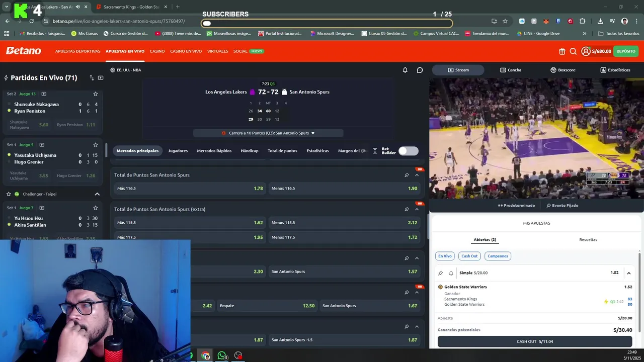Go to APUESTAS DEPORTIVAS
This screenshot has height=362, width=644.
click(77, 51)
